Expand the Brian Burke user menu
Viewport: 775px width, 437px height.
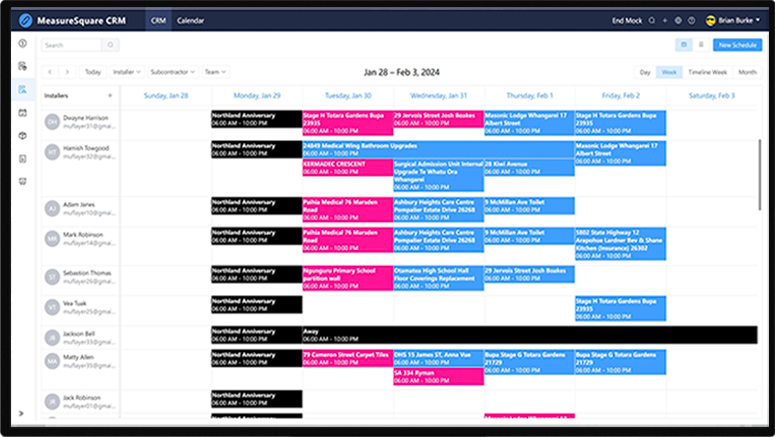(x=734, y=20)
